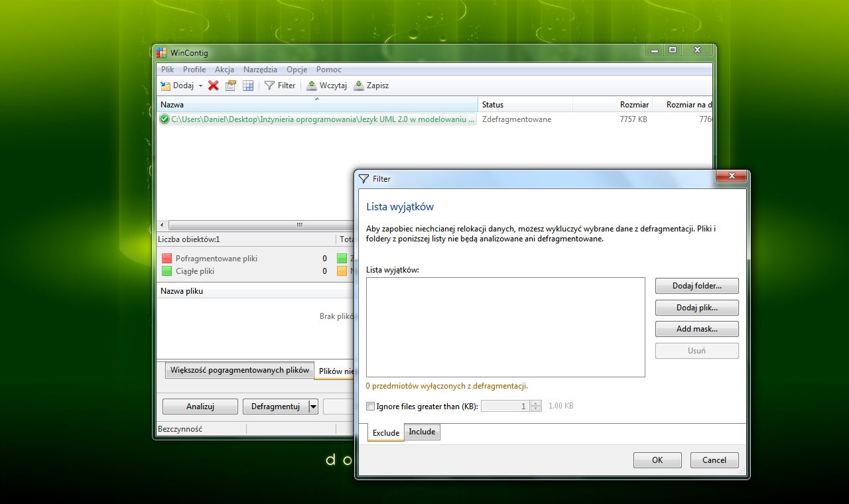Open the Profile menu
The height and width of the screenshot is (504, 849).
(x=194, y=70)
